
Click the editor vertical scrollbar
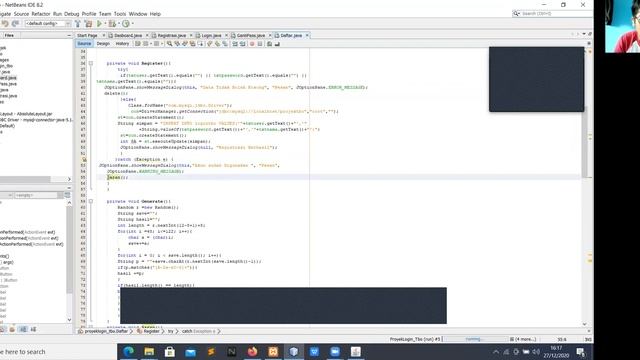click(584, 143)
